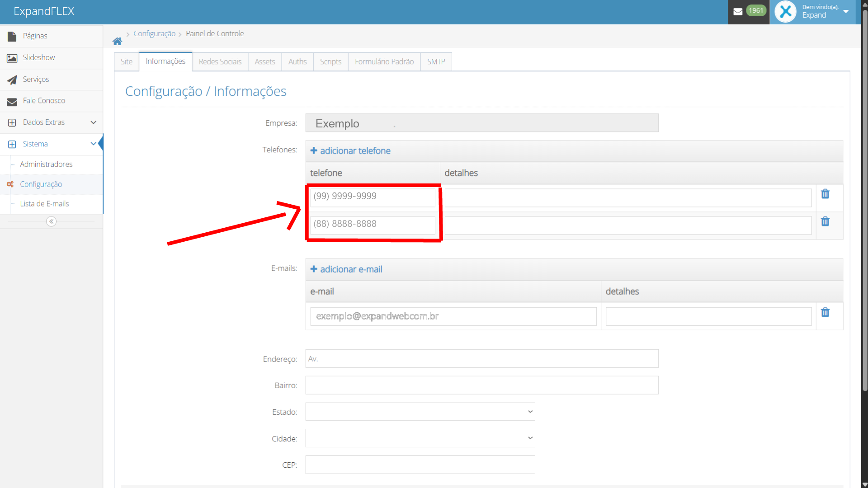Switch to the SMTP tab
The width and height of the screenshot is (868, 488).
(x=436, y=61)
